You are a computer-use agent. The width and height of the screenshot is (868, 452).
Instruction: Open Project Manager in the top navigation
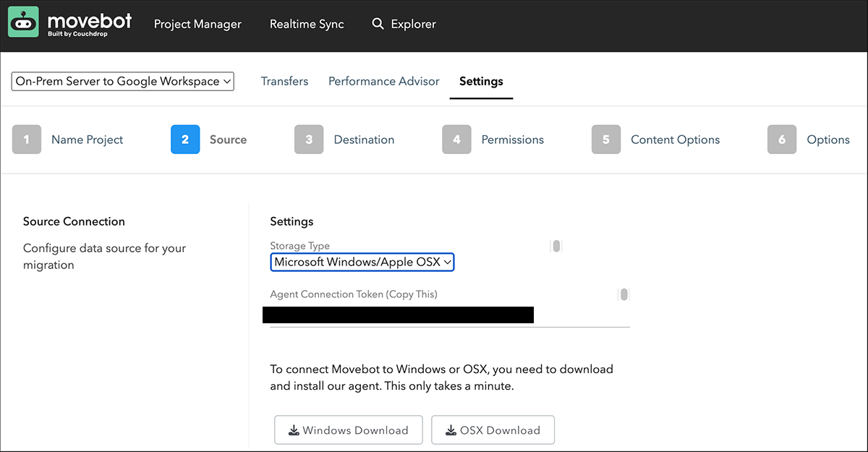[x=197, y=24]
